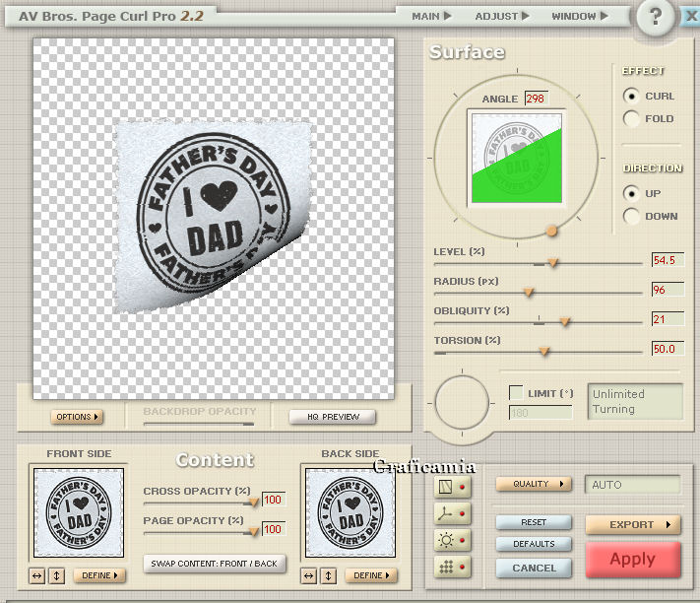Expand the Quality dropdown button
This screenshot has height=603, width=700.
pyautogui.click(x=534, y=484)
